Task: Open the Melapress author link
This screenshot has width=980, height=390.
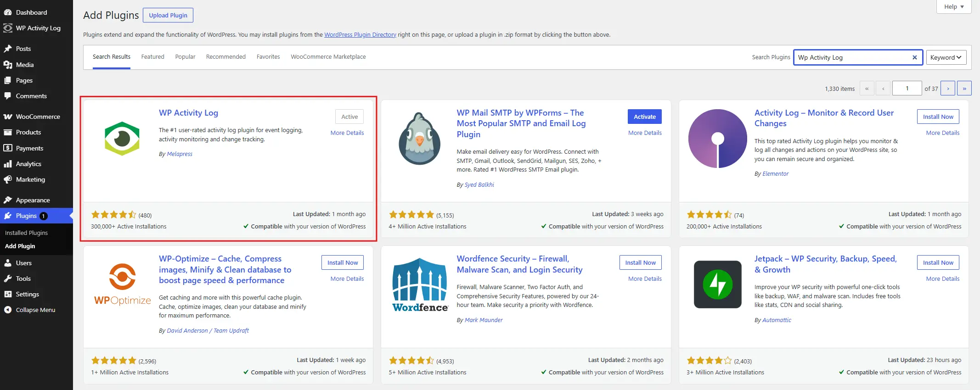Action: 180,154
